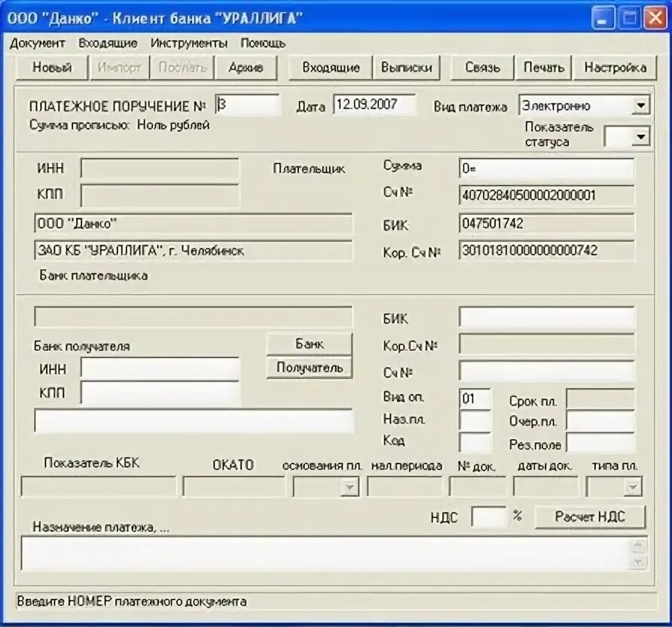Open the Входящие menu
Viewport: 672px width, 627px height.
pos(108,43)
